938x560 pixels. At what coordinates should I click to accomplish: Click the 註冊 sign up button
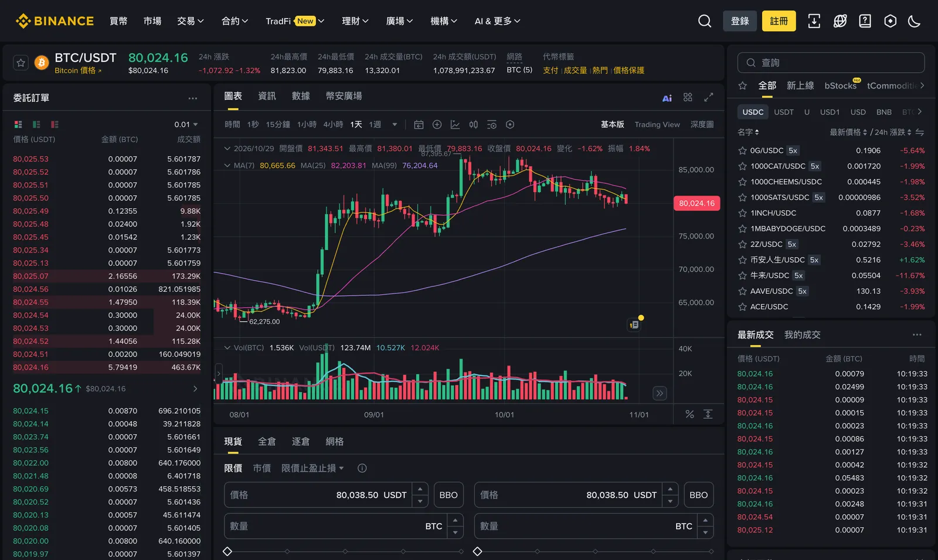coord(779,21)
